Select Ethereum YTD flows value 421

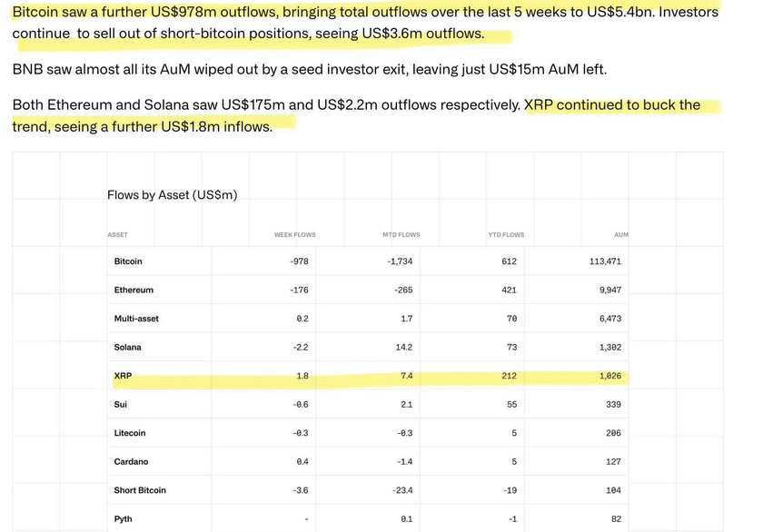click(x=509, y=291)
